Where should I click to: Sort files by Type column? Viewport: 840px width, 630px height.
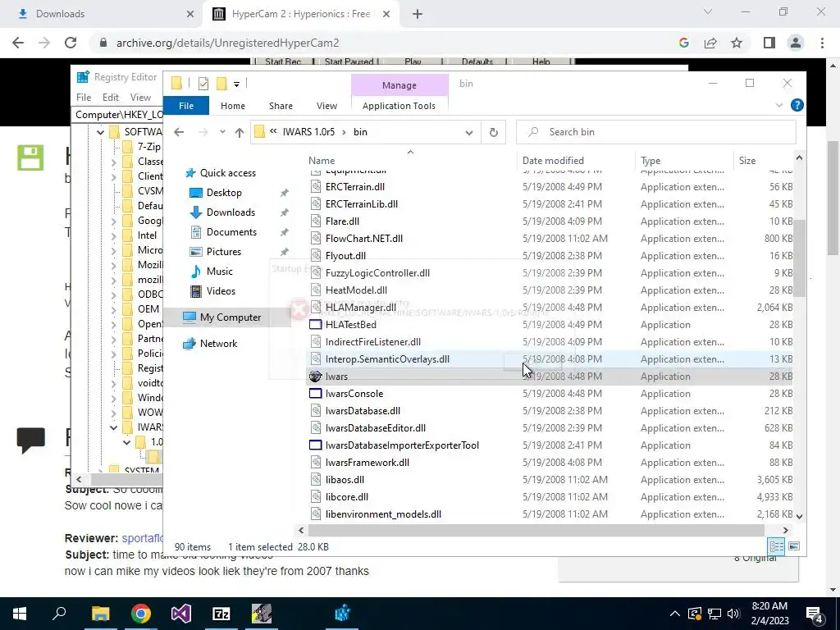(684, 161)
